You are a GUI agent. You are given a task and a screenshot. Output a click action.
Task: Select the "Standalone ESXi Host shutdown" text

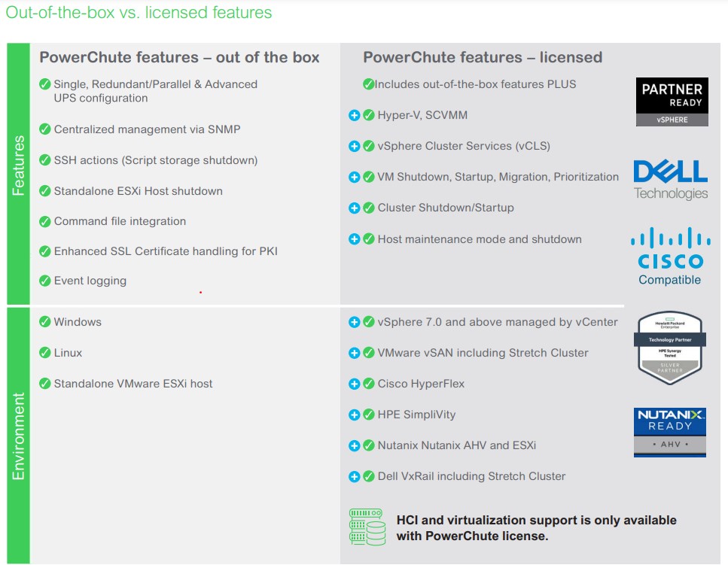tap(139, 191)
